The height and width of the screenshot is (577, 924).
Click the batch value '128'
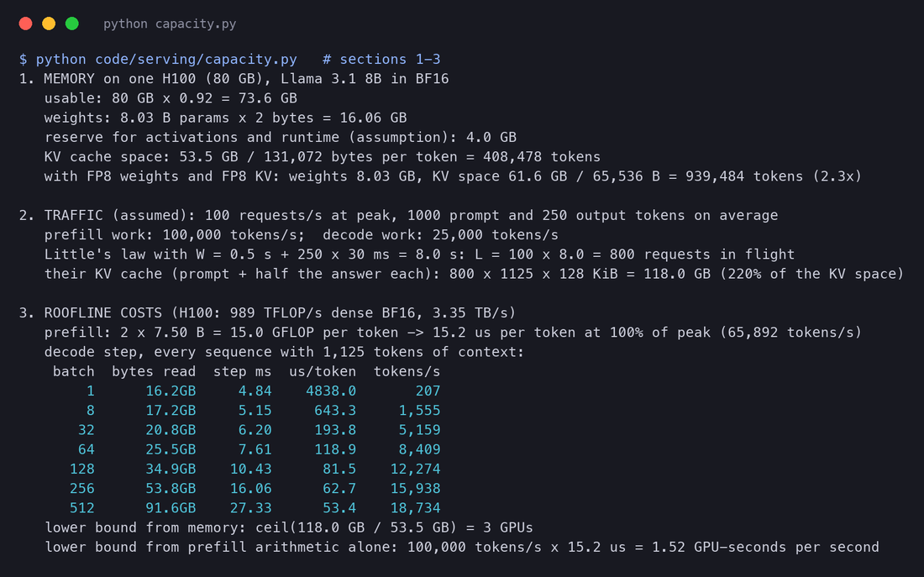pos(82,469)
